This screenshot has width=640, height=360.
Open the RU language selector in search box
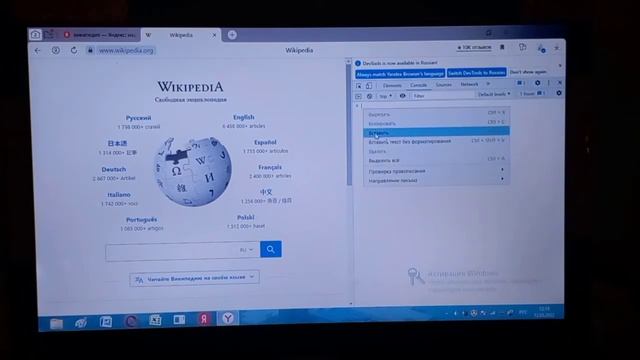coord(246,250)
